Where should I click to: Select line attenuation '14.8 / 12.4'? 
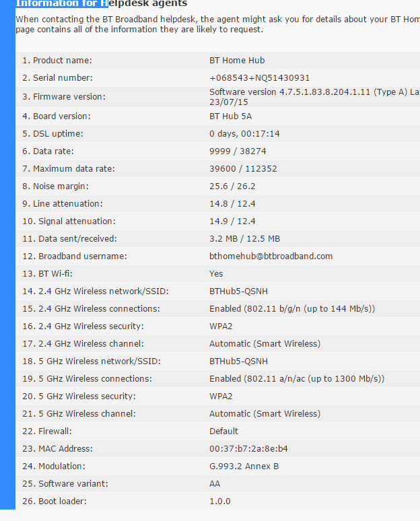[232, 204]
